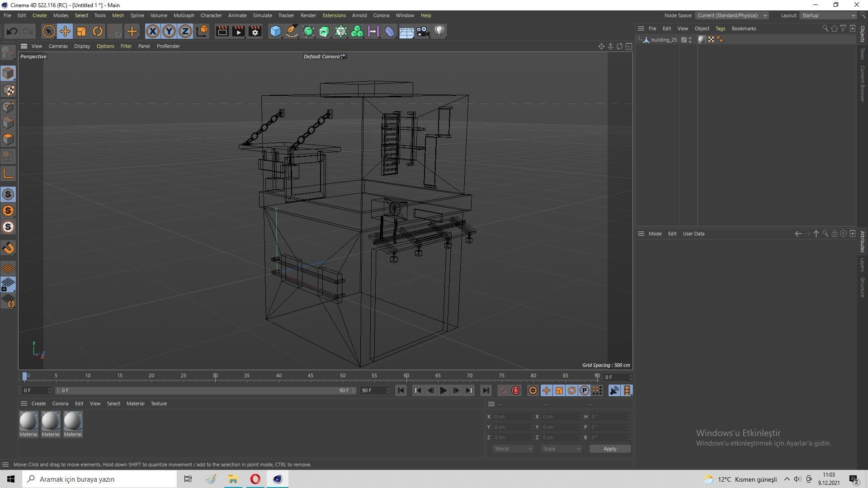The height and width of the screenshot is (488, 868).
Task: Click the X position input field
Action: pyautogui.click(x=512, y=417)
